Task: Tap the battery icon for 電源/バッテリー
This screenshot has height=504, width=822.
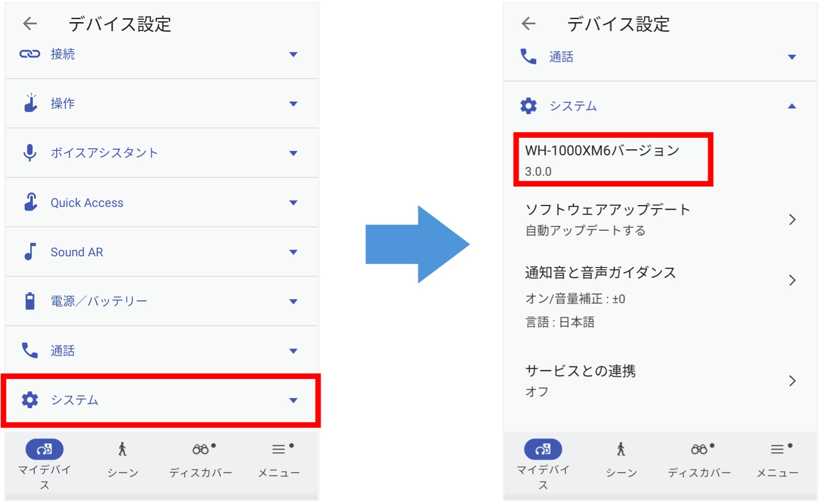Action: pos(30,301)
